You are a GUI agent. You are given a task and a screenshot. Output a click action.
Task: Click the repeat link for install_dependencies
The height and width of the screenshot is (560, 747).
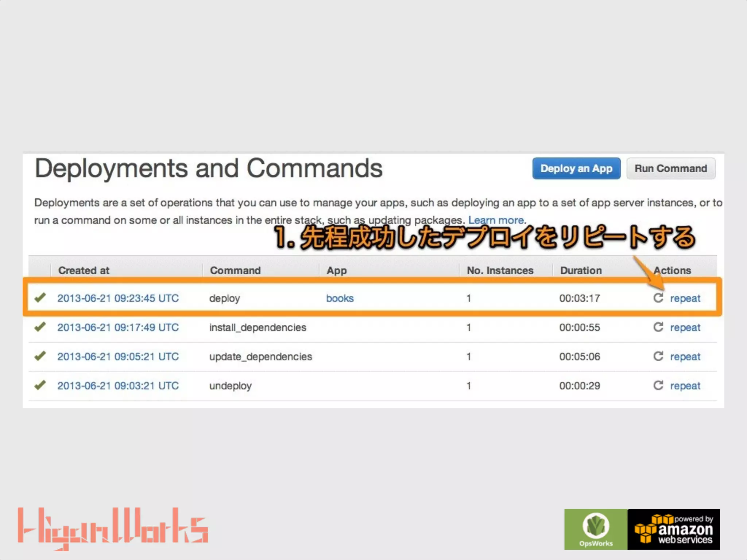[x=685, y=327]
